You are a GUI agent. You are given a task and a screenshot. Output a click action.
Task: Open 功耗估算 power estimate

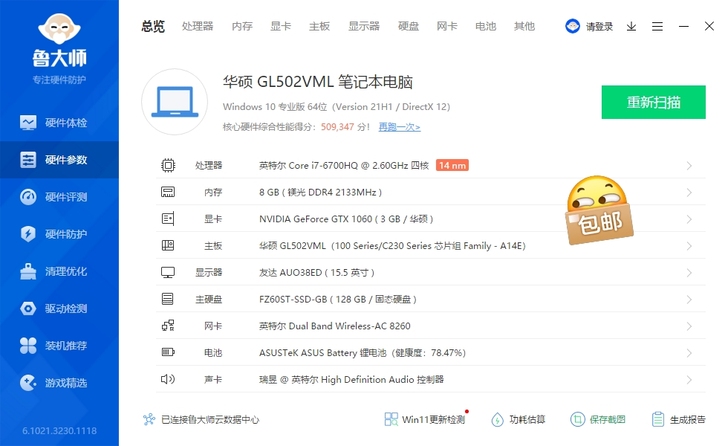(x=518, y=420)
